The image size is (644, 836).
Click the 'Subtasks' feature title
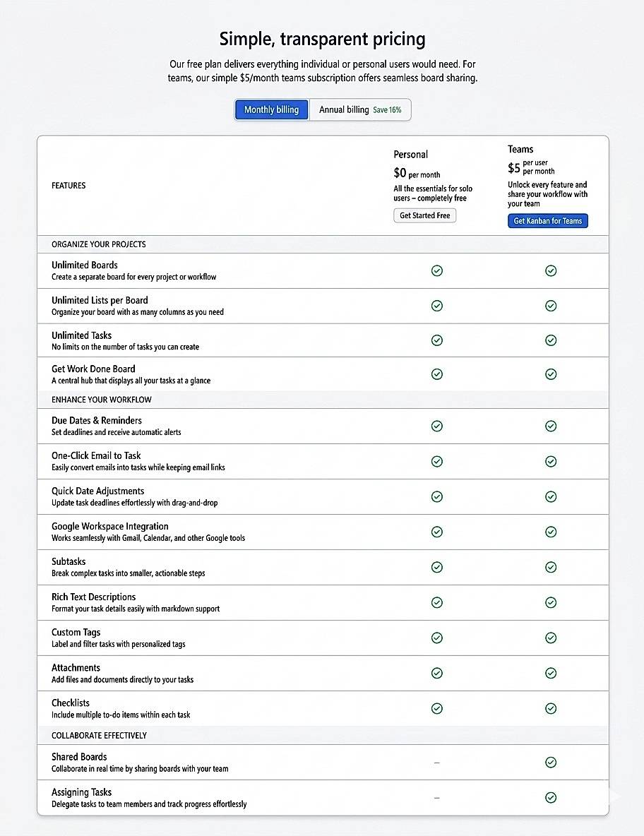coord(68,561)
